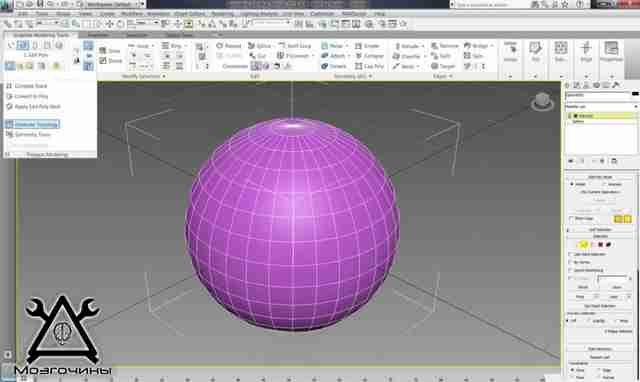Click the object name input field

[598, 95]
